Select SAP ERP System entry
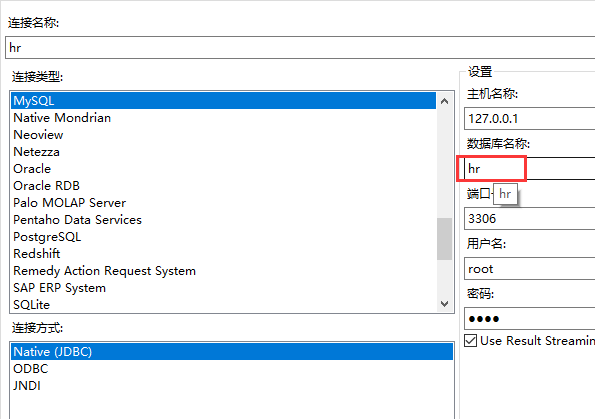 [224, 288]
